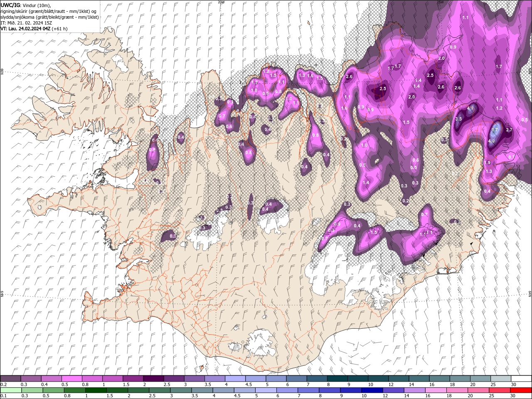532x399 pixels.
Task: Select the darkest purple 2 swatch in the top legend row
Action: click(153, 379)
